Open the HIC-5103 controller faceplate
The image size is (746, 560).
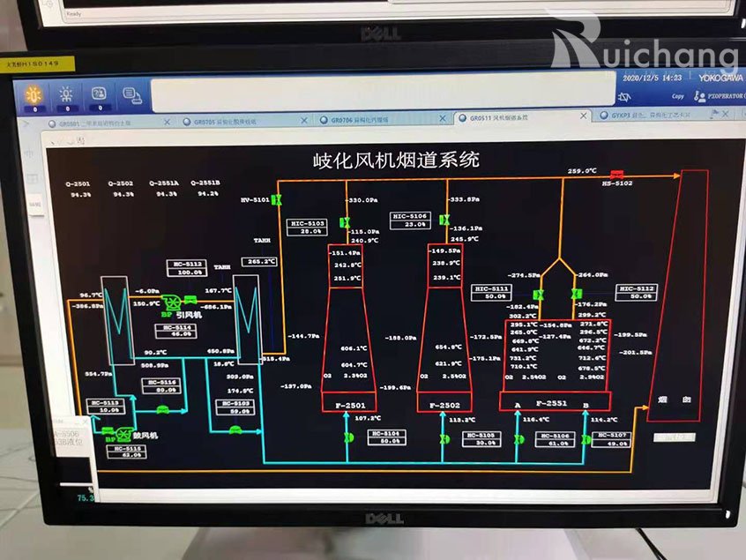308,228
